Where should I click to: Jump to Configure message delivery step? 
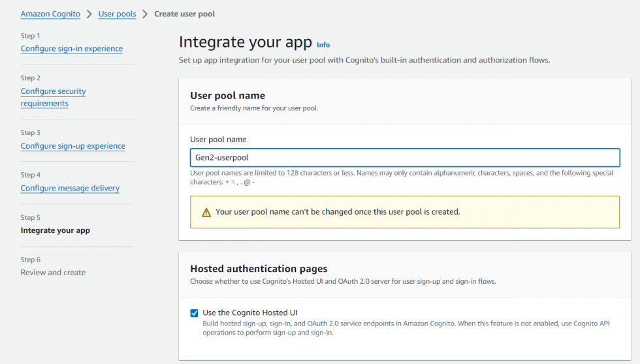[x=70, y=188]
